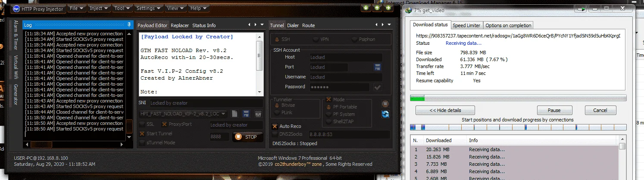The width and height of the screenshot is (644, 180).
Task: Click the green up-arrow button in title bar
Action: (377, 8)
